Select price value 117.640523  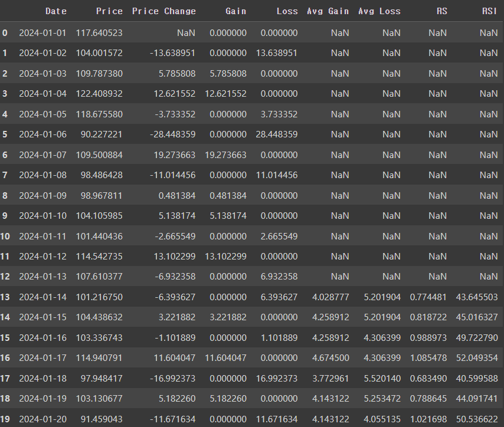[99, 33]
